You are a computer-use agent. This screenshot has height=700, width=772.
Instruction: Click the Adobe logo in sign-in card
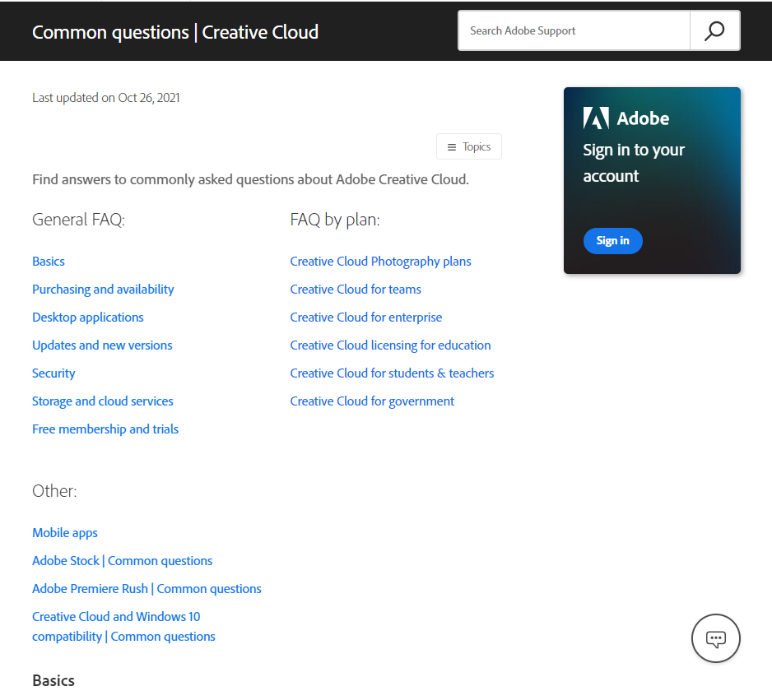tap(597, 118)
